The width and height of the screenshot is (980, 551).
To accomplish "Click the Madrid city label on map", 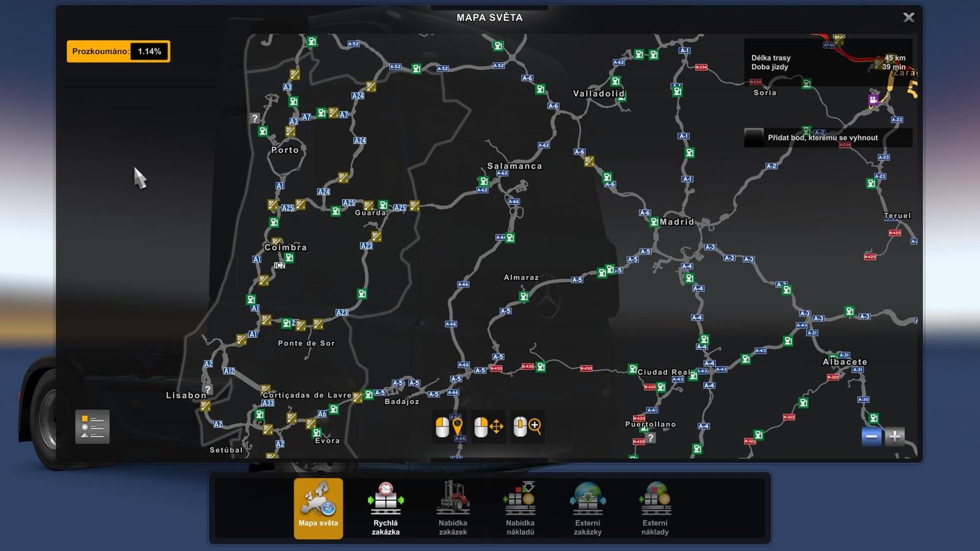I will pos(677,222).
